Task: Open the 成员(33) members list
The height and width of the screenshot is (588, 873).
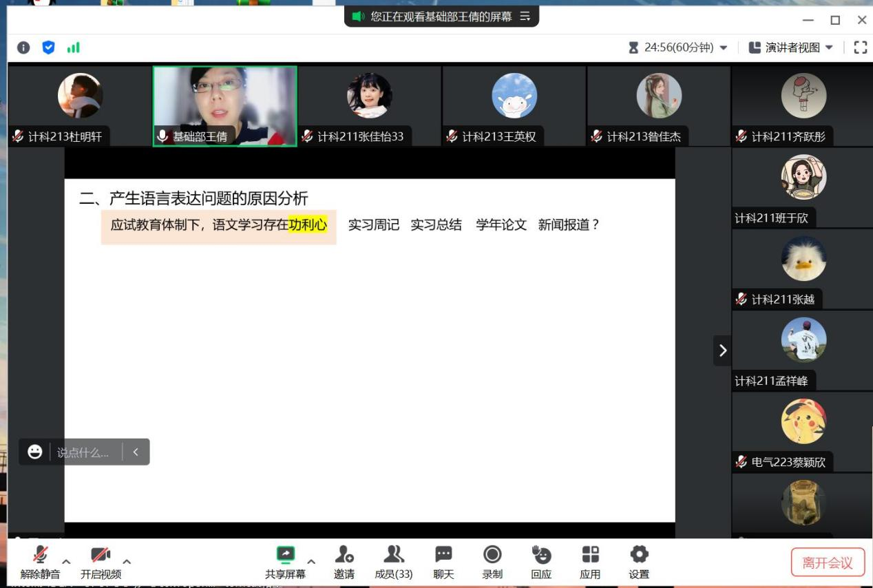Action: point(394,555)
